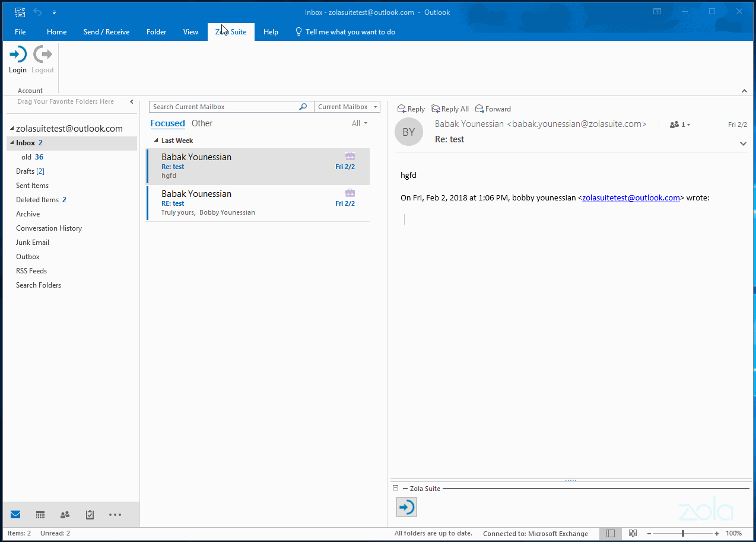Open the All filter dropdown

360,123
